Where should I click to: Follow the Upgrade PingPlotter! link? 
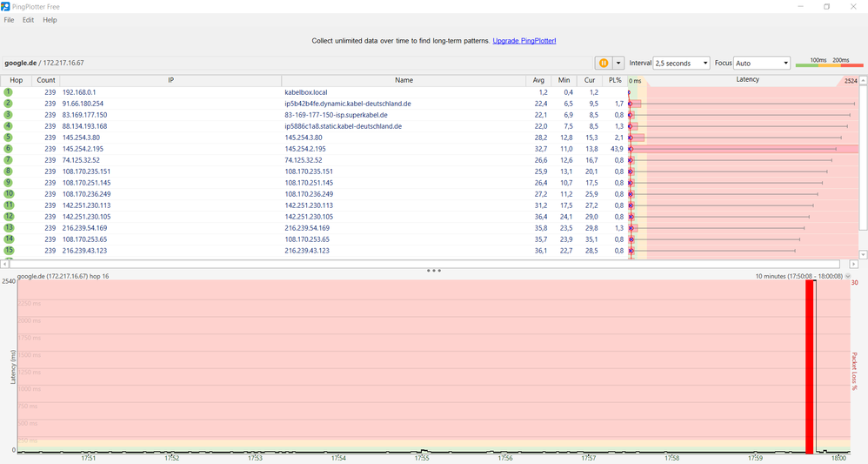tap(524, 41)
